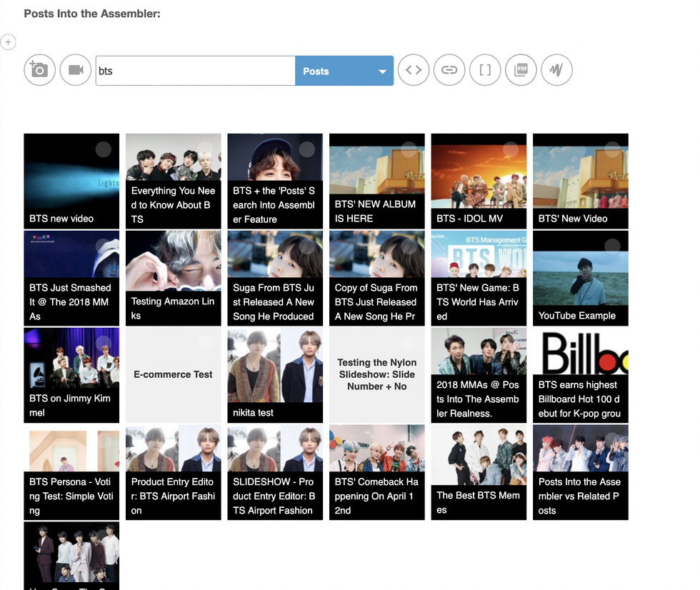Open the embed code icon
This screenshot has width=700, height=590.
(414, 70)
